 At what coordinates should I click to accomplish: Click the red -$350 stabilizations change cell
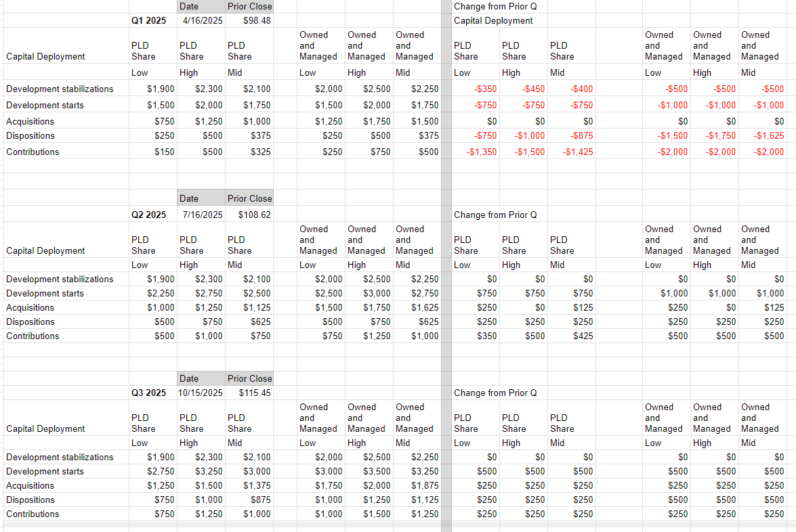[x=475, y=89]
